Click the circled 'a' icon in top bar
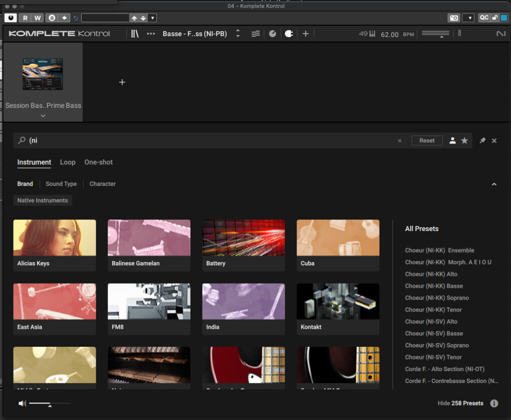Screen dimensions: 511x420 (52, 18)
